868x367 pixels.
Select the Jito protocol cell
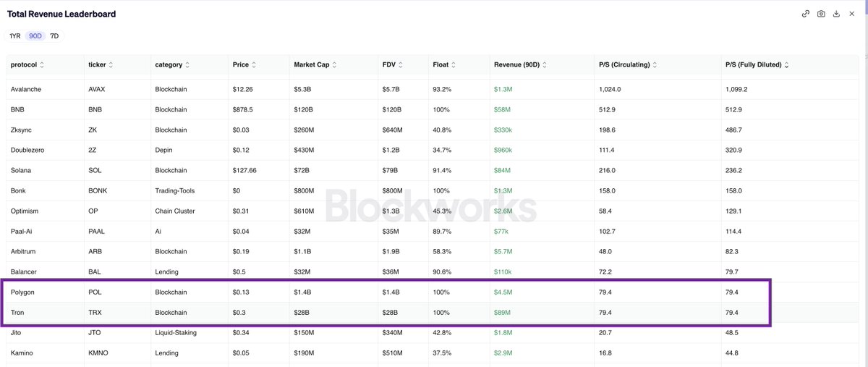(17, 332)
